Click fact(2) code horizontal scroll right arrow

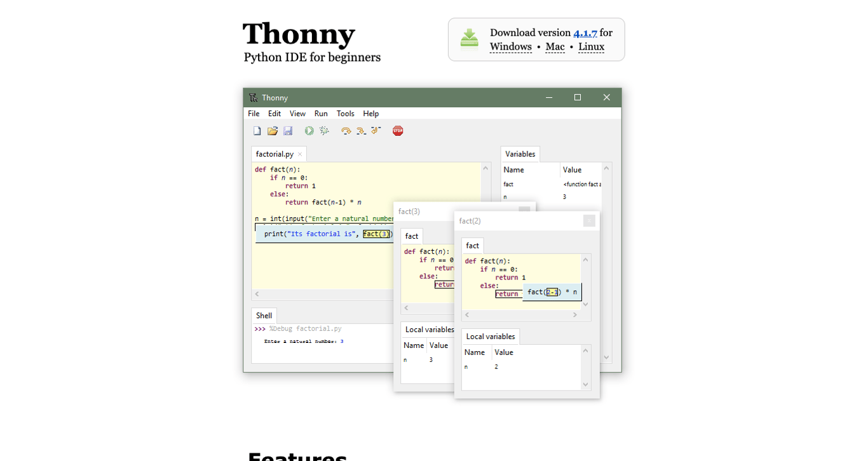(575, 315)
